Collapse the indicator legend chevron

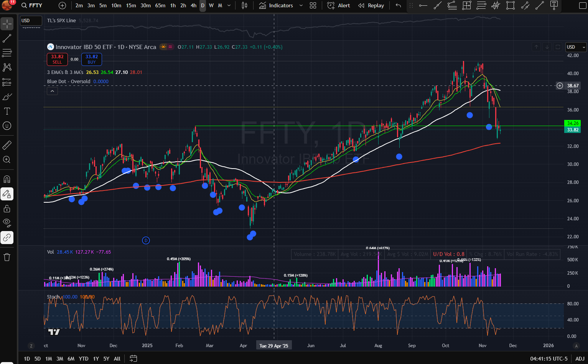[x=52, y=91]
